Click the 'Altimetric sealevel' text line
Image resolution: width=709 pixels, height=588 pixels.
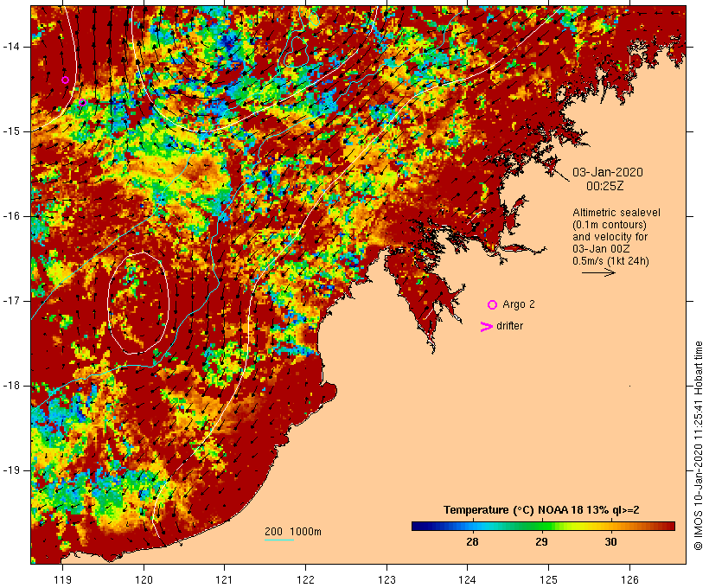point(616,213)
